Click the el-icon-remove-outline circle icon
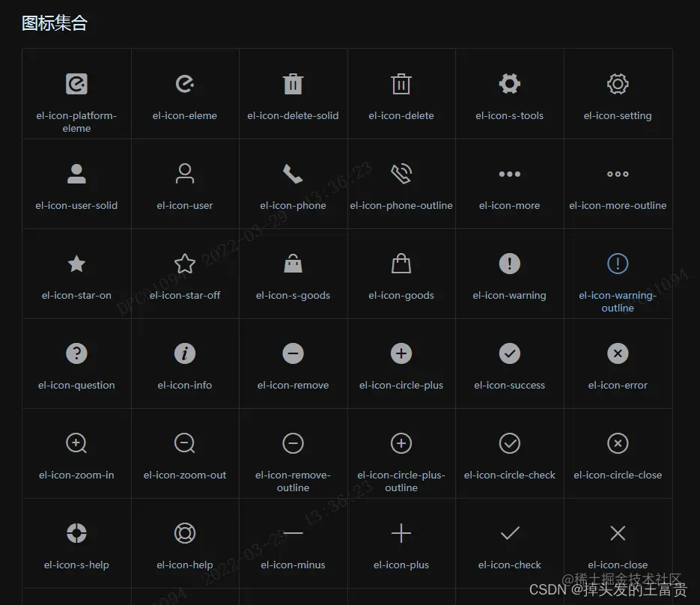 [x=293, y=443]
